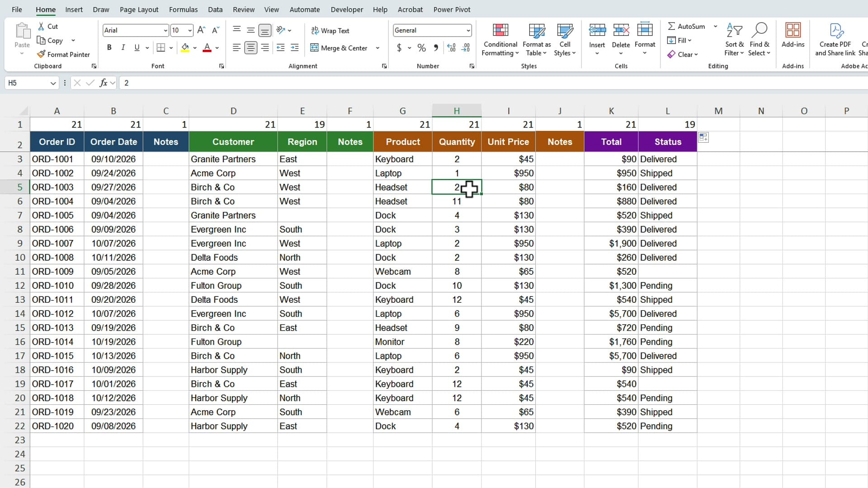
Task: Decrease indent in alignment group
Action: tap(280, 48)
